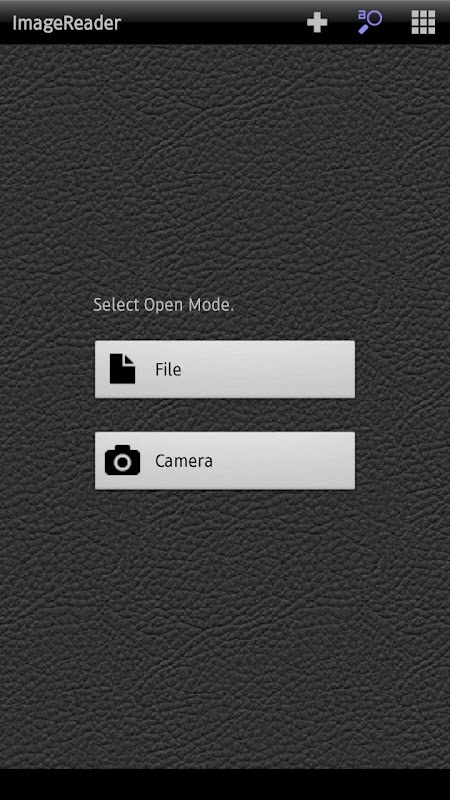This screenshot has height=800, width=450.
Task: Click the document icon on the File button
Action: click(x=122, y=369)
